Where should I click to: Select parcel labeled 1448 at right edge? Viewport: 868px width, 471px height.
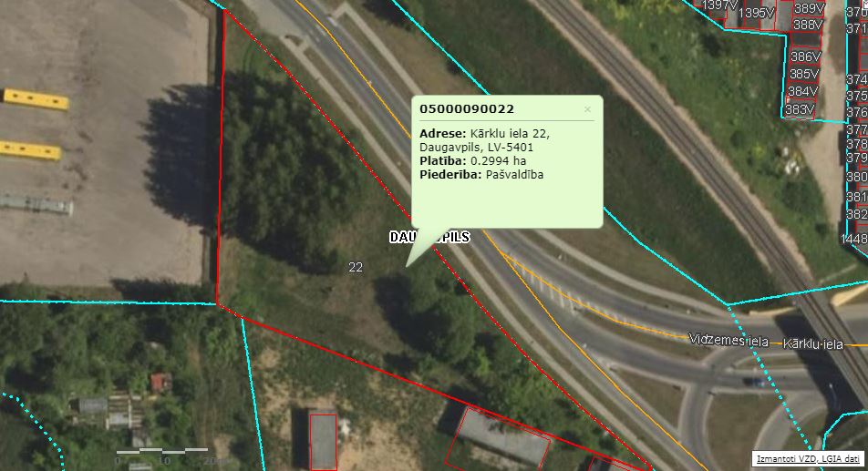pos(854,239)
